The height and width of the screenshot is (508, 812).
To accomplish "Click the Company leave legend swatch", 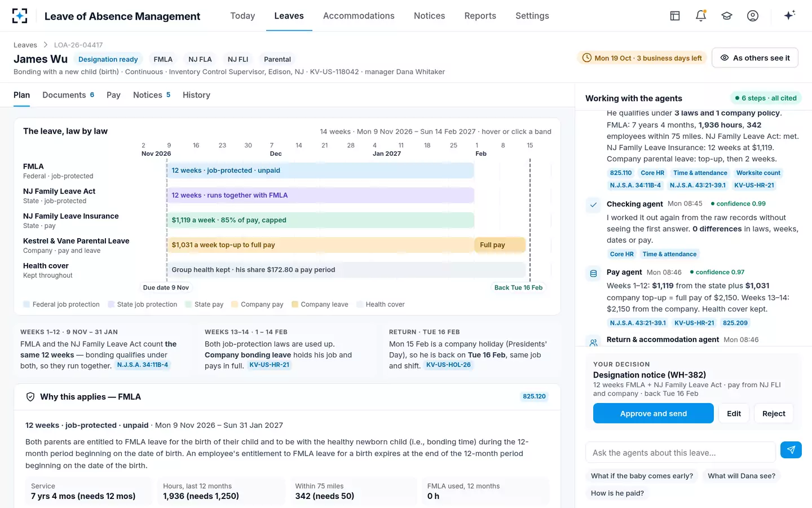I will 295,304.
